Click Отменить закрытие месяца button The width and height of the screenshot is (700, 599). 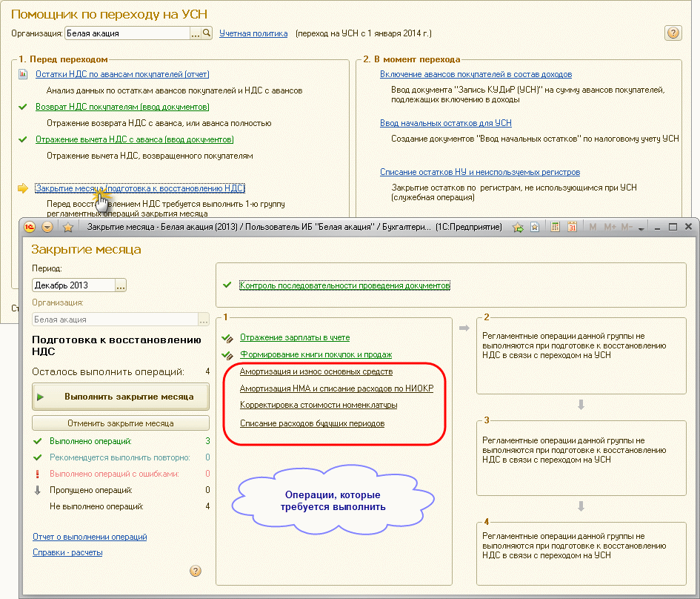pyautogui.click(x=121, y=423)
